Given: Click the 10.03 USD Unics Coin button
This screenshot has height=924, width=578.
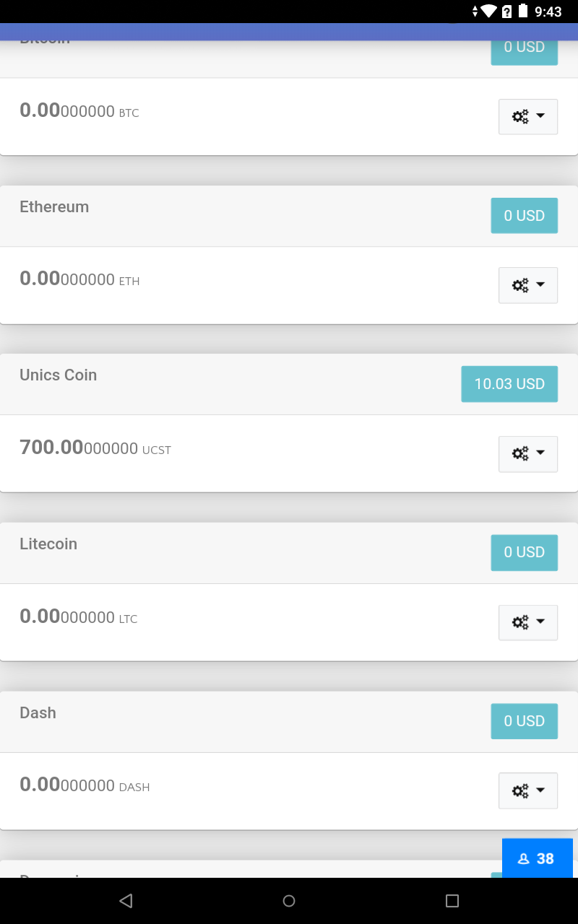Looking at the screenshot, I should [x=509, y=384].
